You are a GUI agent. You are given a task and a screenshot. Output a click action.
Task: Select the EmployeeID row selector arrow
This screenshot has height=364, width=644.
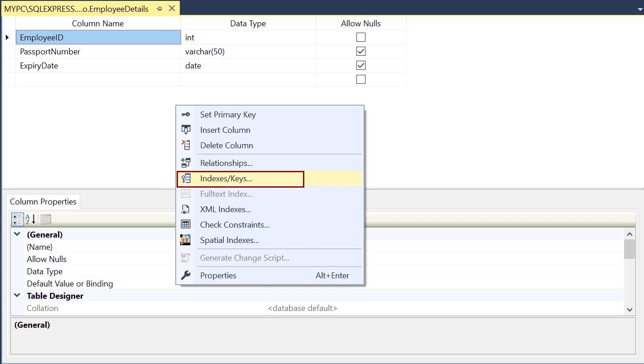coord(8,37)
